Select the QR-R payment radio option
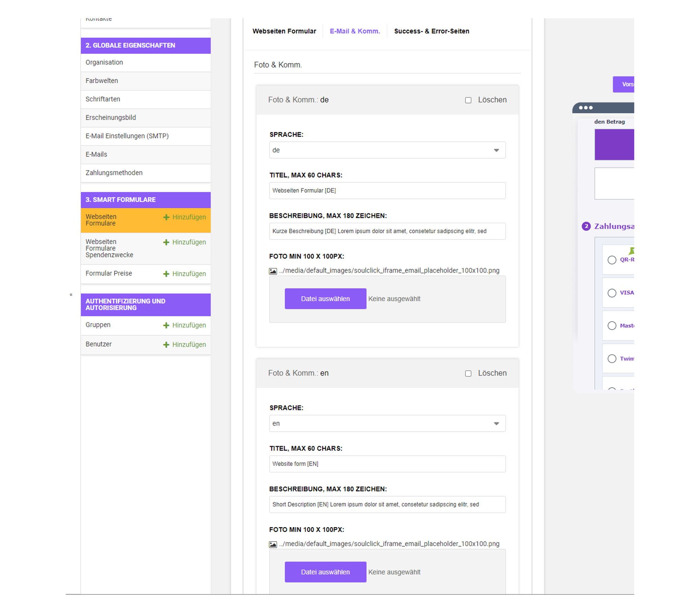This screenshot has height=613, width=700. tap(612, 260)
